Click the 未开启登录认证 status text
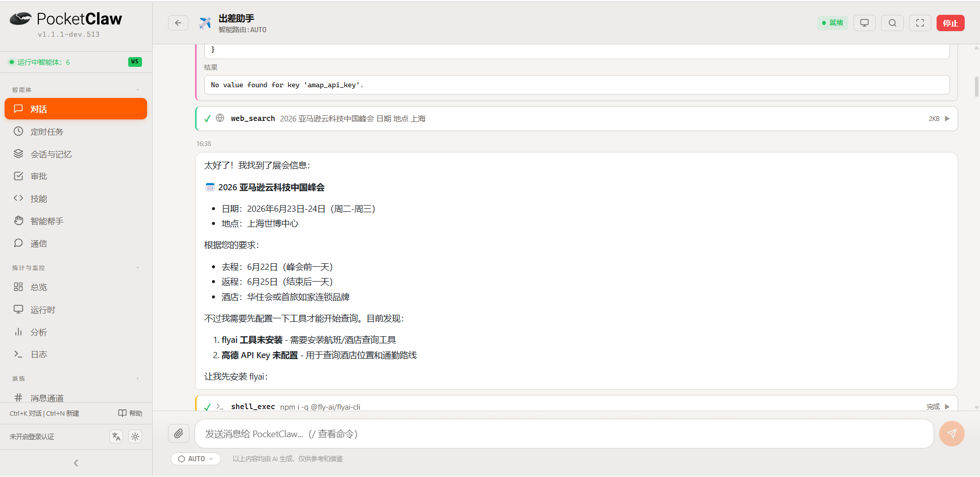This screenshot has width=980, height=477. point(32,437)
